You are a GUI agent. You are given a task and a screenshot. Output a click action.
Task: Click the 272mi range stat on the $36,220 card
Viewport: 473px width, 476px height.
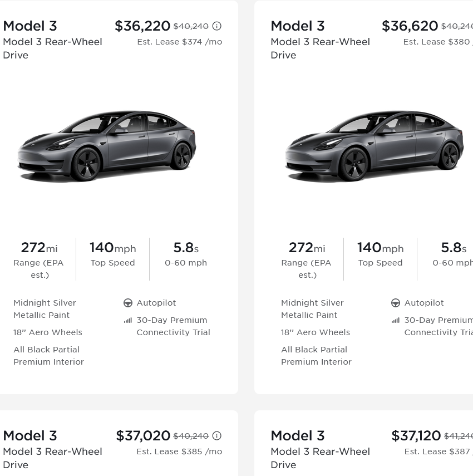(x=39, y=248)
